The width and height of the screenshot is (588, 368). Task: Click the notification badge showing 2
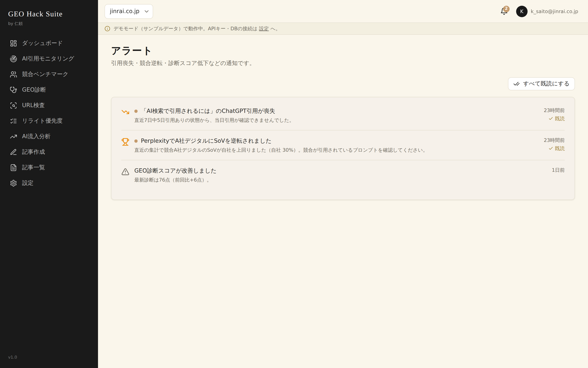pos(506,9)
